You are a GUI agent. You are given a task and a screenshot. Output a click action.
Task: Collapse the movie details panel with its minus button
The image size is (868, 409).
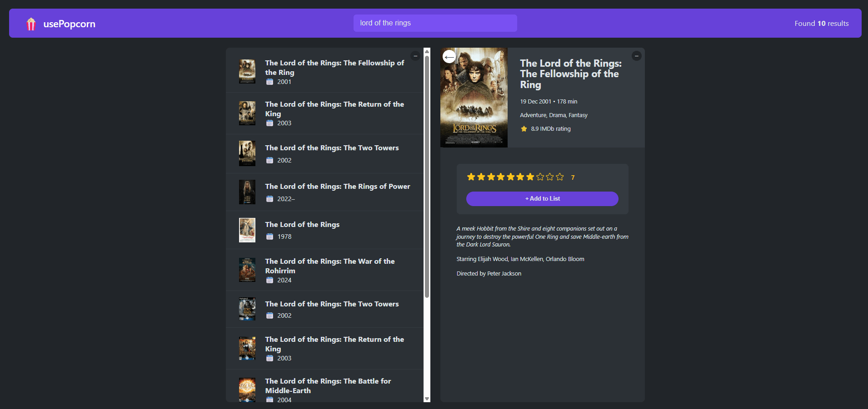point(636,55)
